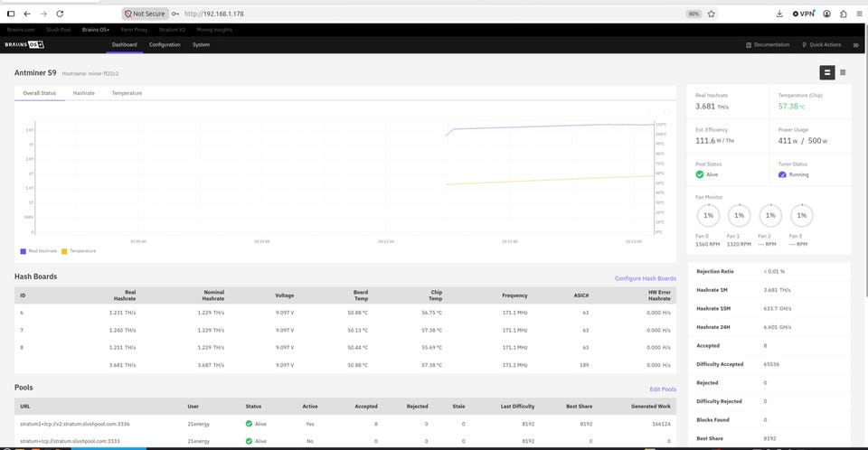
Task: Open the browser account profile icon
Action: tap(826, 14)
